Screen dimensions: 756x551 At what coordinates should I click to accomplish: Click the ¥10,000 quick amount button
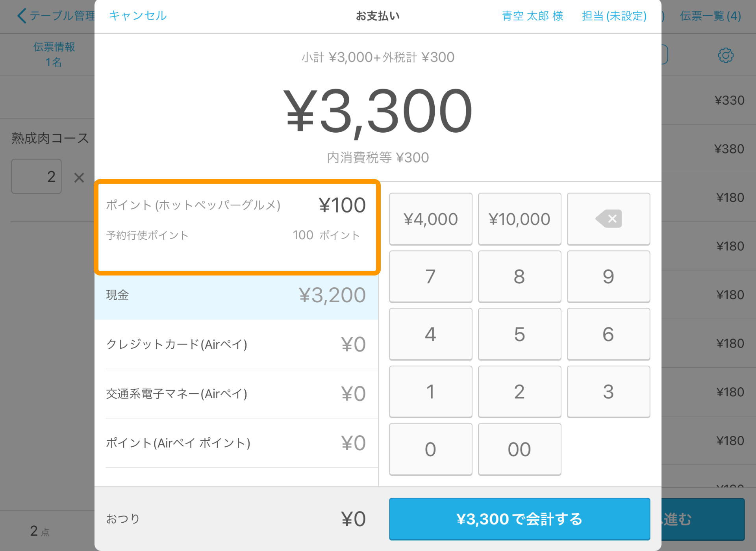(x=518, y=218)
